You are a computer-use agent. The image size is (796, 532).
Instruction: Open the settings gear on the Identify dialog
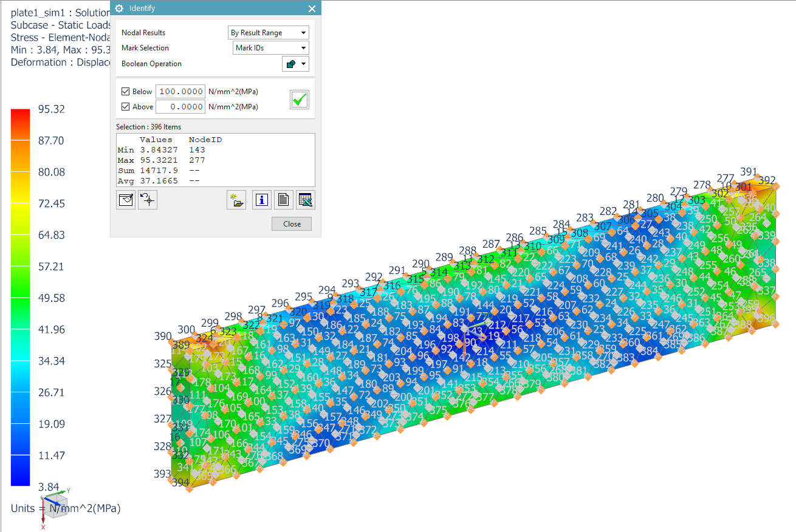pos(118,9)
